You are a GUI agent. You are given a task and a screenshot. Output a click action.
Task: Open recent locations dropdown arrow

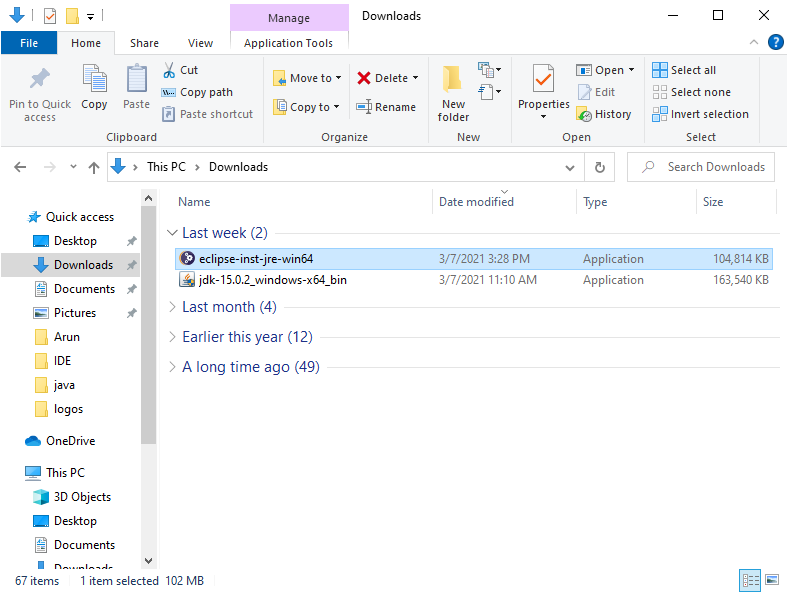73,167
